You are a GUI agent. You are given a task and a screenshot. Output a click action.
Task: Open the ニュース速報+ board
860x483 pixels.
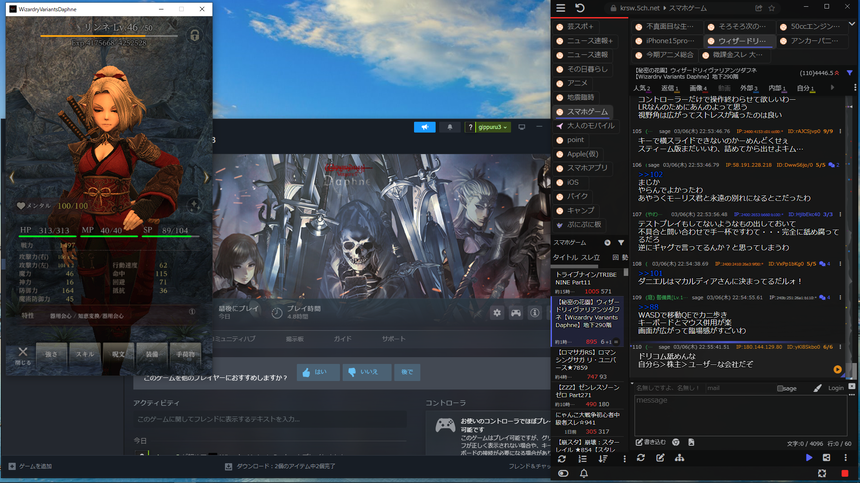pos(585,41)
